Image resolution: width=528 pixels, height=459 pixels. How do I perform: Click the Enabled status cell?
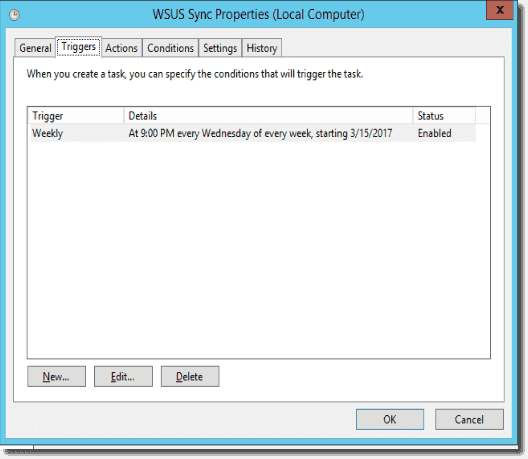[x=434, y=133]
